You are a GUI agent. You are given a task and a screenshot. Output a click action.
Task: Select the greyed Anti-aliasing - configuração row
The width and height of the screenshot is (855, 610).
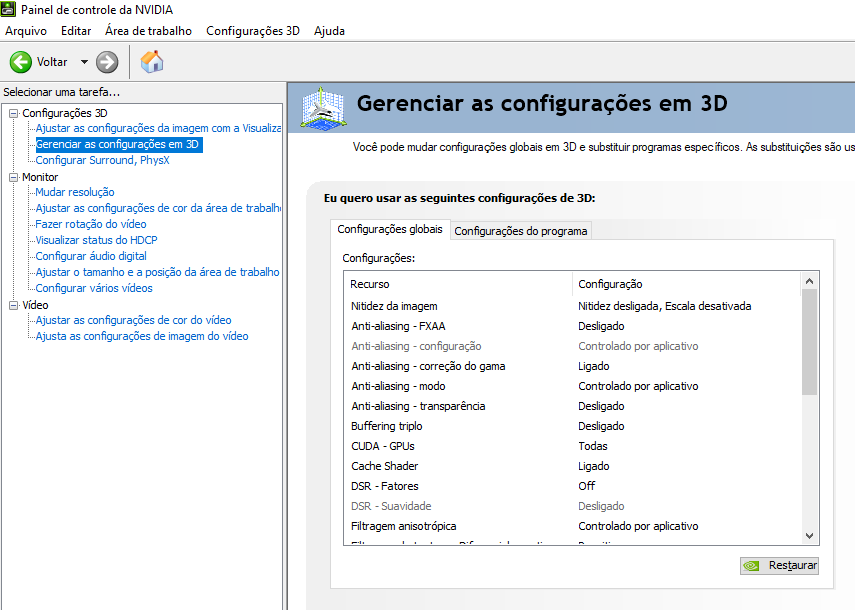(x=573, y=346)
